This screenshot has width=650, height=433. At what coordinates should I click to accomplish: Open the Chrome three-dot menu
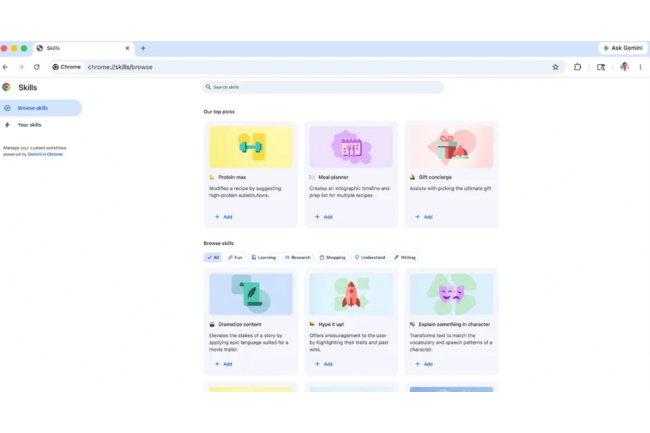click(640, 67)
